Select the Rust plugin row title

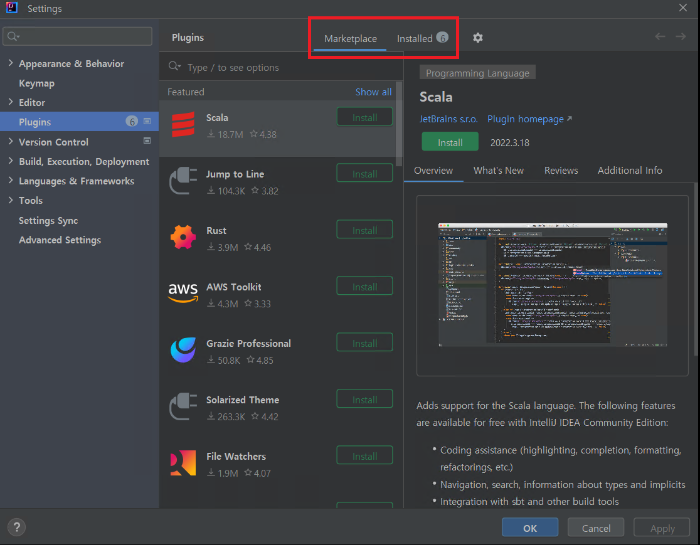coord(216,230)
